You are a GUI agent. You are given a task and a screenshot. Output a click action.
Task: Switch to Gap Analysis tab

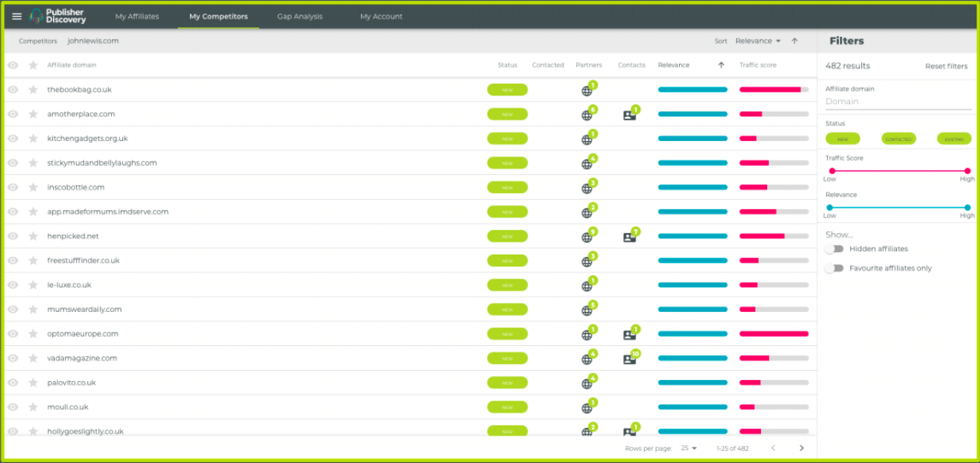[300, 16]
